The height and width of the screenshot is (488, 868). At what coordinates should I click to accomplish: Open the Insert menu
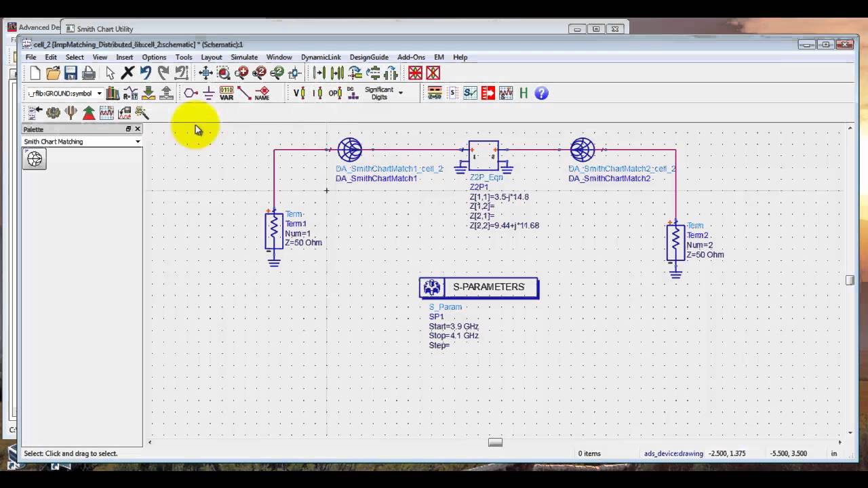(125, 57)
